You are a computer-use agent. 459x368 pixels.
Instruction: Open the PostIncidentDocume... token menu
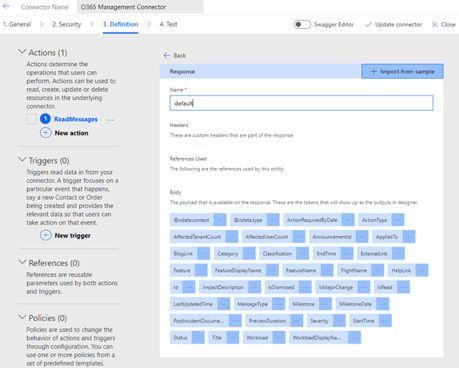point(235,321)
